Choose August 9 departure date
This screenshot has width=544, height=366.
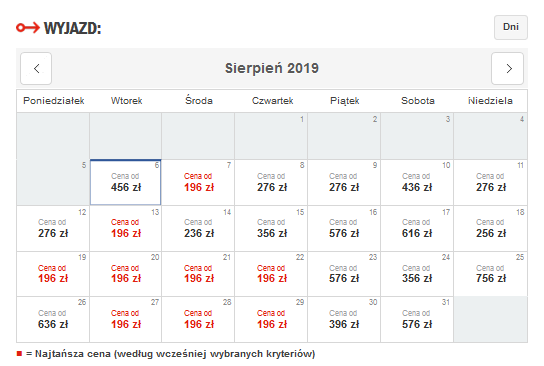344,182
